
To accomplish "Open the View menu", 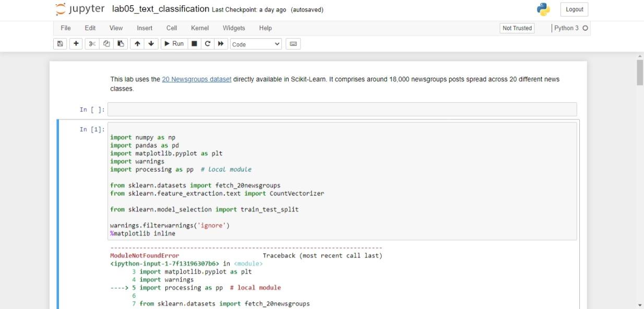I will (x=116, y=28).
